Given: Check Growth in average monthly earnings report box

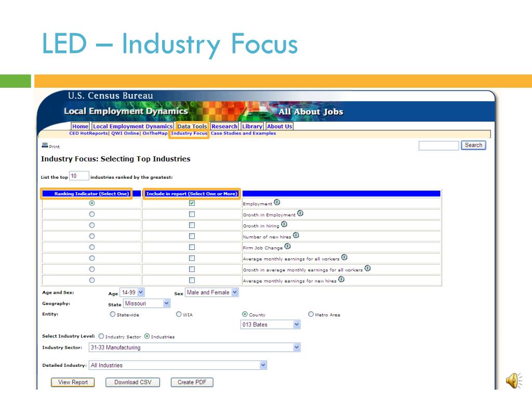Looking at the screenshot, I should click(x=192, y=270).
